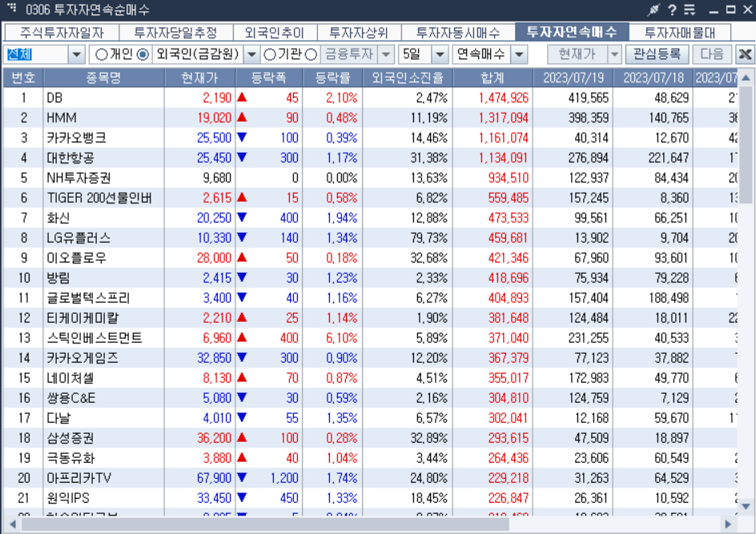Open the 연속매수 dropdown
The width and height of the screenshot is (756, 534).
click(x=519, y=54)
